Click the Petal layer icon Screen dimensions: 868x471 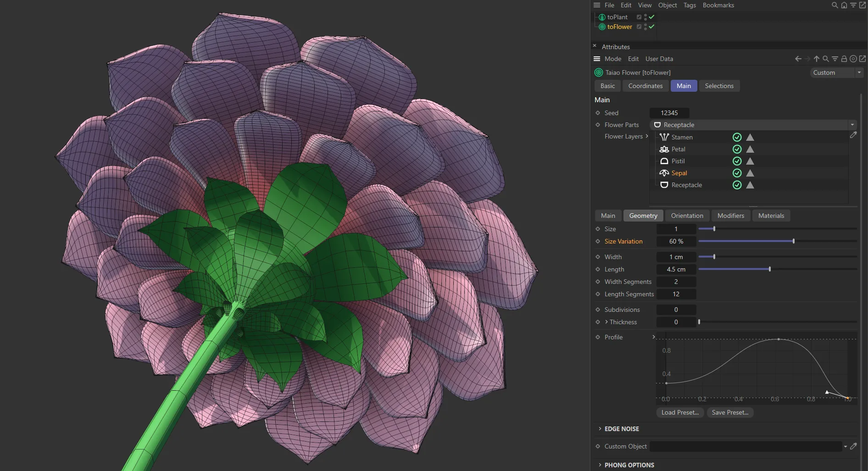pos(664,149)
